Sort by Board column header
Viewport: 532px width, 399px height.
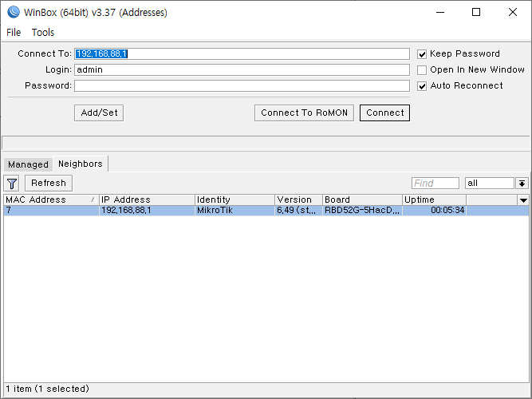coord(362,199)
